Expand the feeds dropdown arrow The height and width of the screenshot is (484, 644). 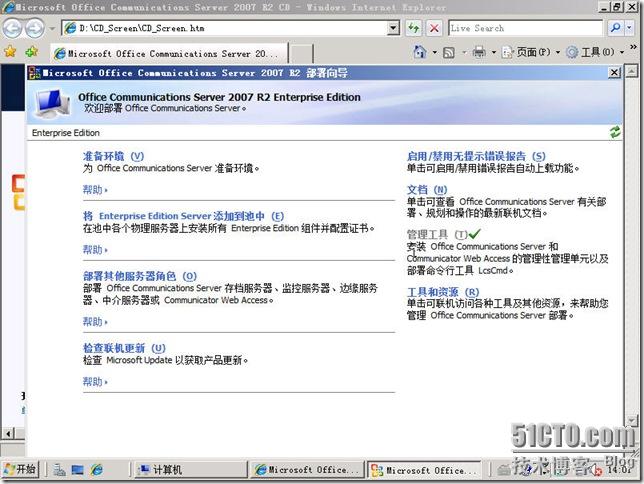(464, 53)
